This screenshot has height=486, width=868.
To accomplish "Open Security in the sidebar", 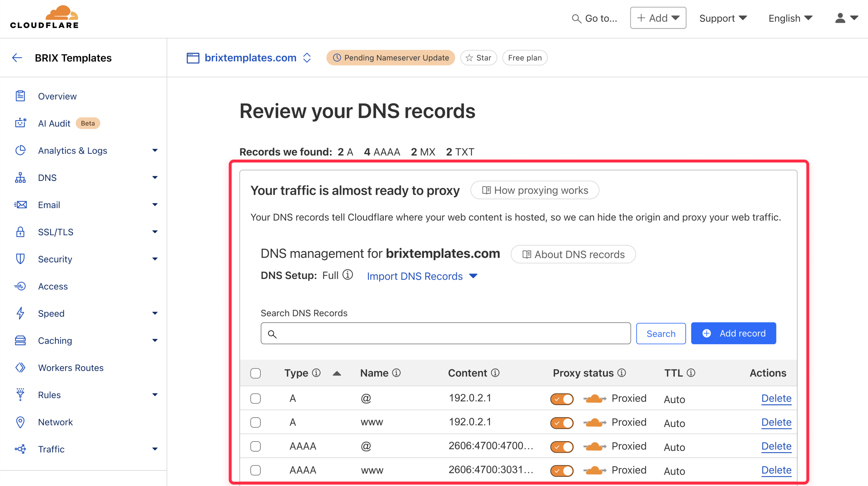I will point(55,259).
